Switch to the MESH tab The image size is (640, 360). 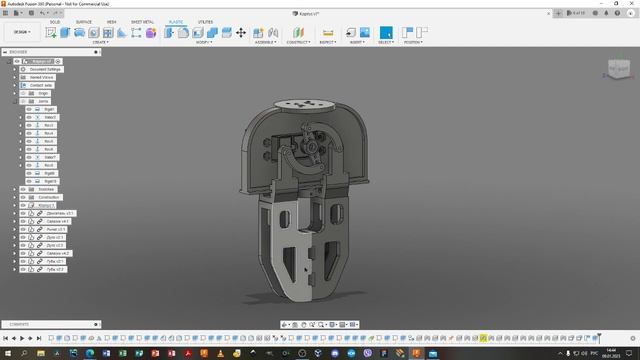click(111, 22)
